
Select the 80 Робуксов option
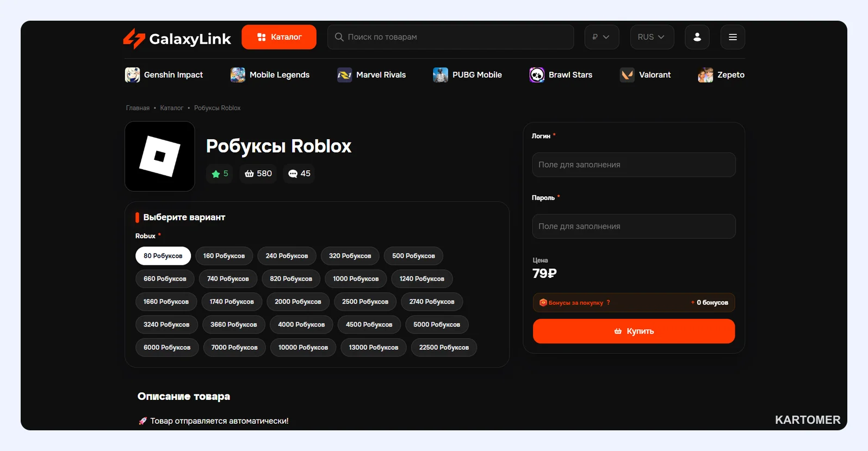tap(163, 256)
